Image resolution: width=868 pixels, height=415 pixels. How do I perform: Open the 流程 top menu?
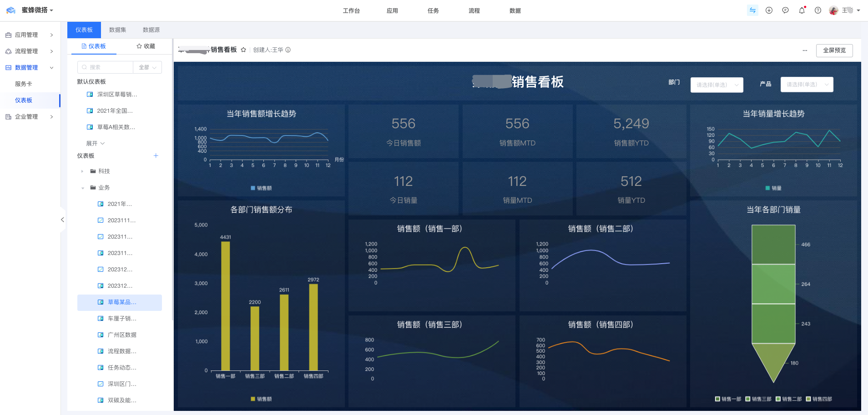click(474, 11)
